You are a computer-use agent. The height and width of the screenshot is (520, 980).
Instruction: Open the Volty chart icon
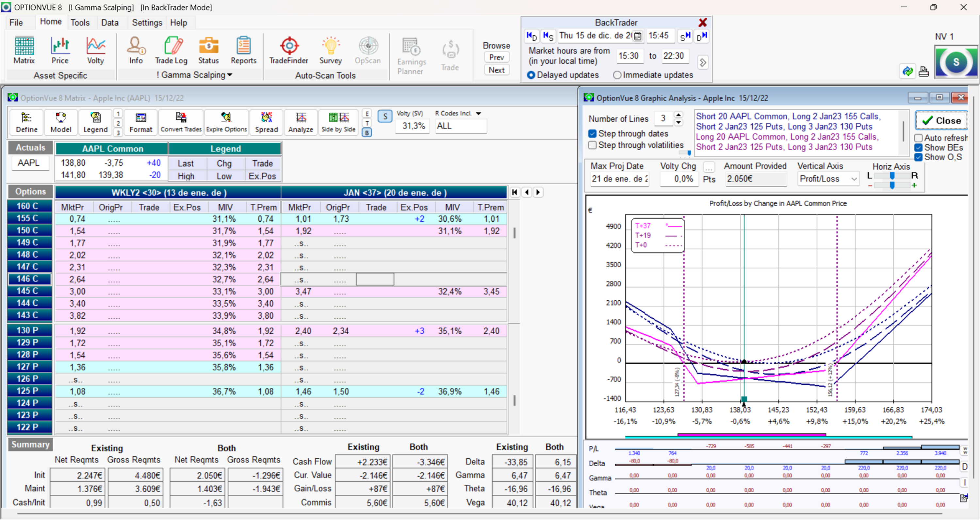pos(95,50)
